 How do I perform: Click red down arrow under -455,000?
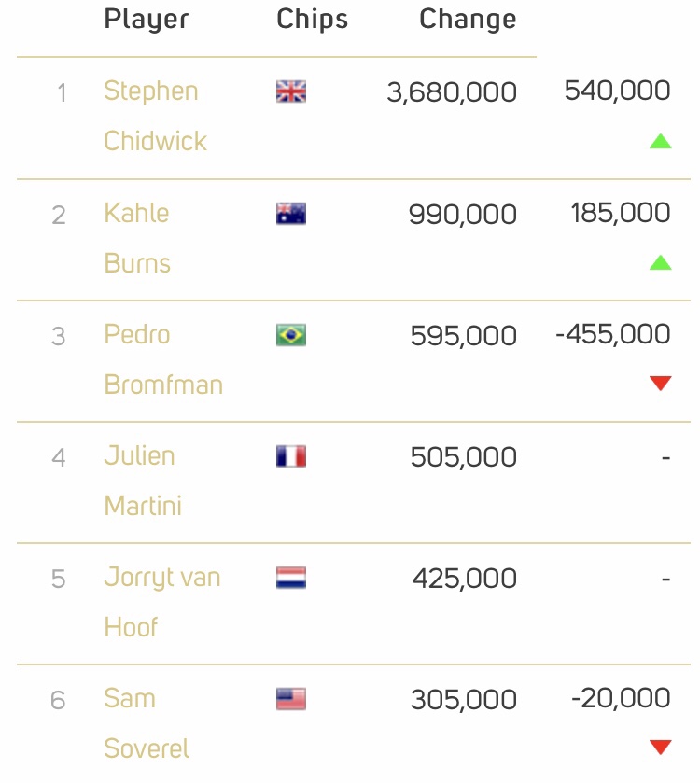coord(660,384)
